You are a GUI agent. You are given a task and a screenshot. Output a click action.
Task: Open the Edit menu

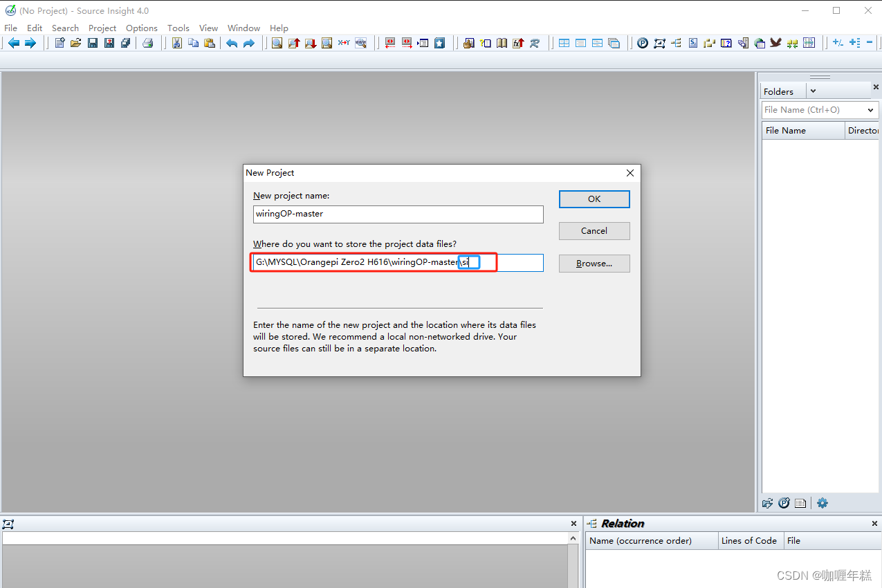(x=35, y=28)
